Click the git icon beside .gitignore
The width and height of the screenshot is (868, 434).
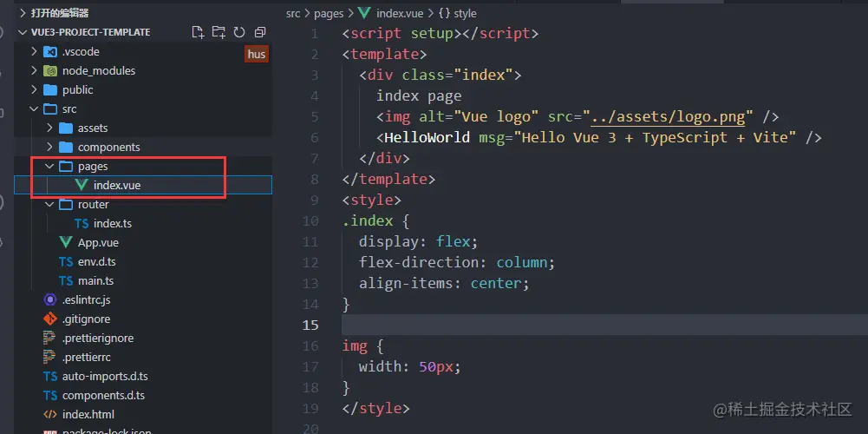tap(50, 319)
